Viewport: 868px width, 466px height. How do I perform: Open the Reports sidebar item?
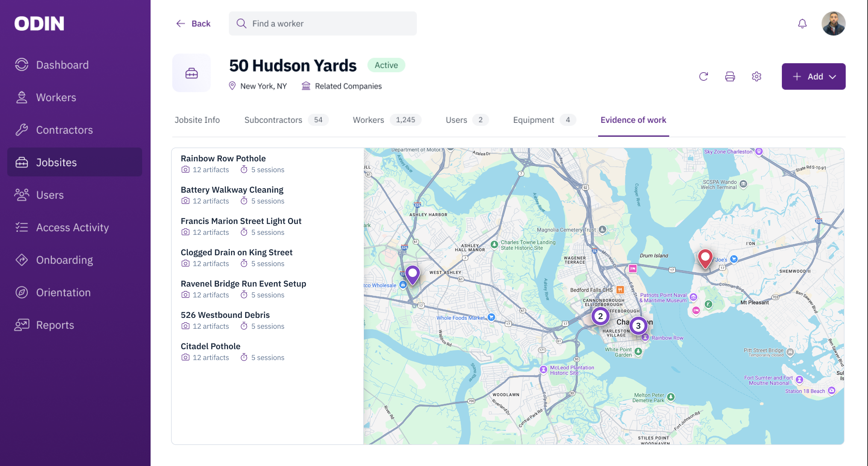point(55,325)
